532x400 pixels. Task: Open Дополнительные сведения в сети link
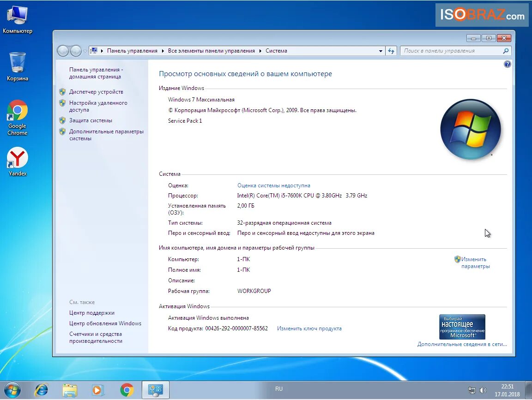click(462, 344)
